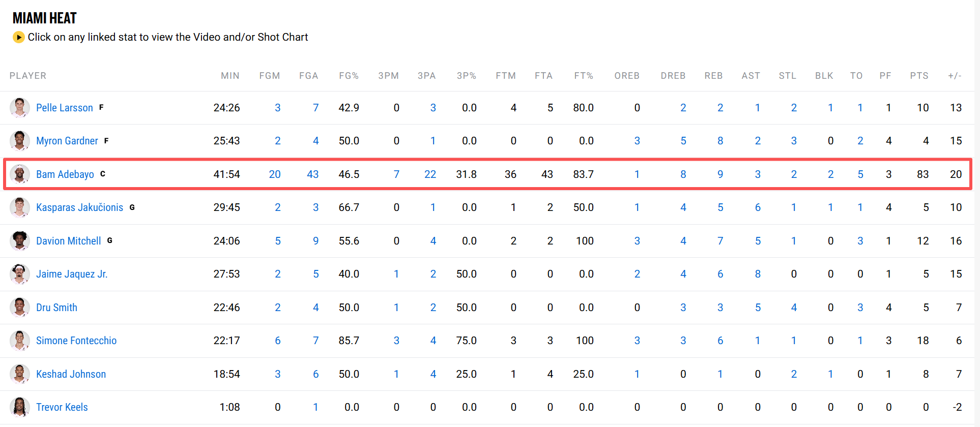Click the yellow play video icon

[19, 37]
